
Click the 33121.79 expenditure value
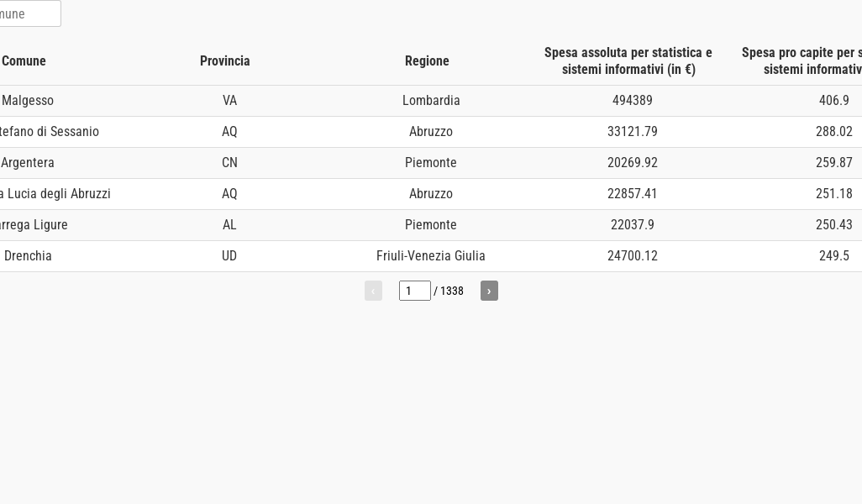tap(632, 132)
